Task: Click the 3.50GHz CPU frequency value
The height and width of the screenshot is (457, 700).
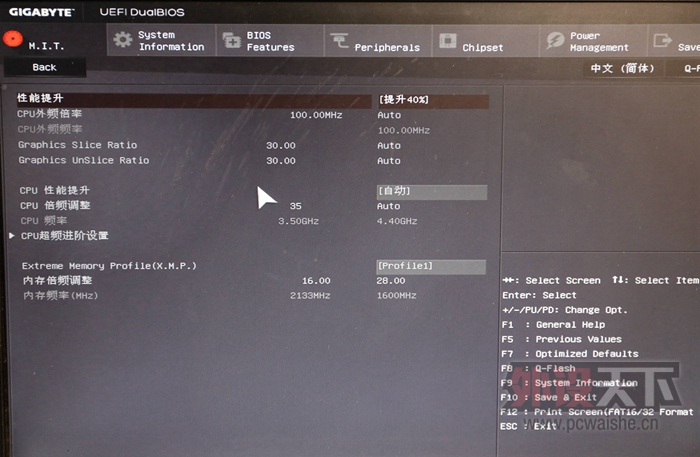Action: (x=299, y=221)
